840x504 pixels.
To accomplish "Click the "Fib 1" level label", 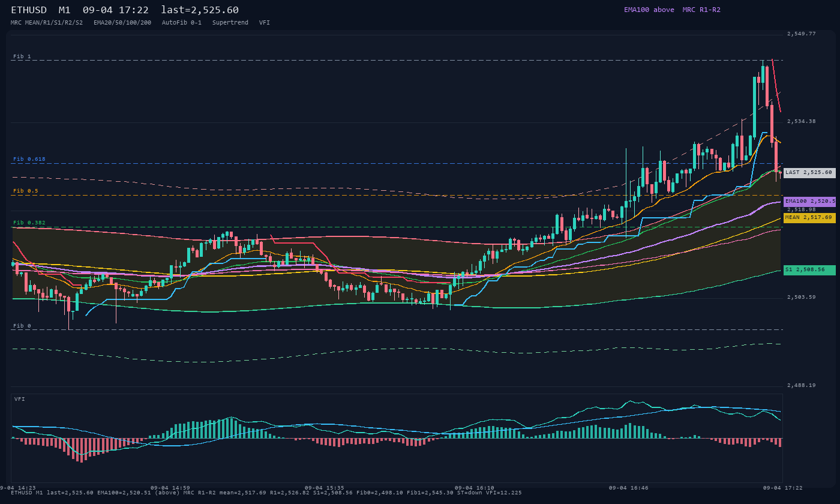I will click(x=22, y=56).
